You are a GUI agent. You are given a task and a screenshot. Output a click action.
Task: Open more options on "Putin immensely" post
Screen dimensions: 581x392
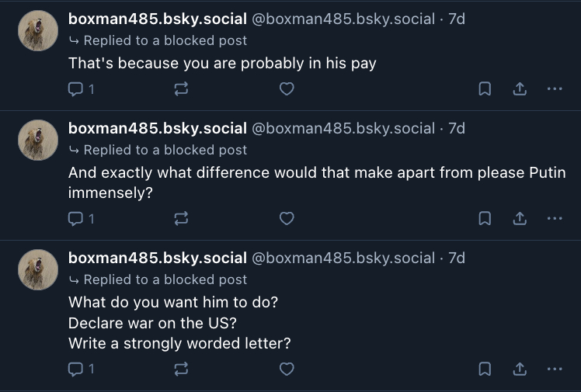pos(554,219)
